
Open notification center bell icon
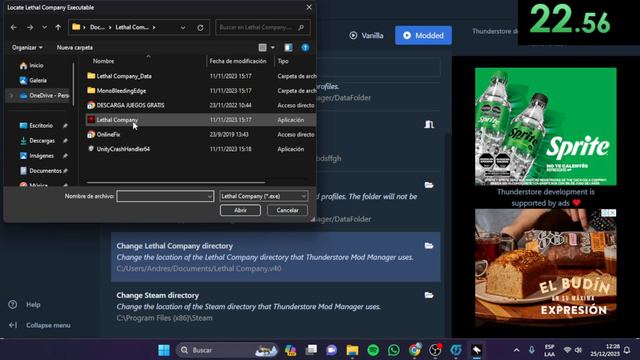click(627, 350)
